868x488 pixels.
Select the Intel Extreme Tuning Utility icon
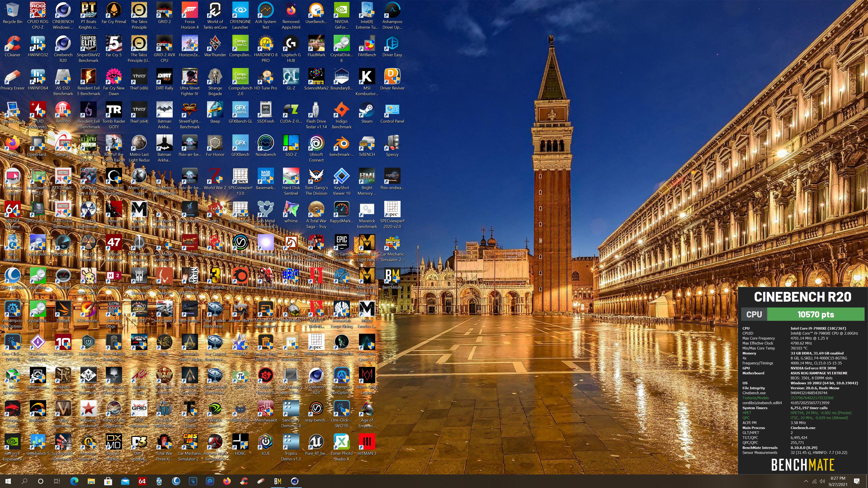[367, 16]
